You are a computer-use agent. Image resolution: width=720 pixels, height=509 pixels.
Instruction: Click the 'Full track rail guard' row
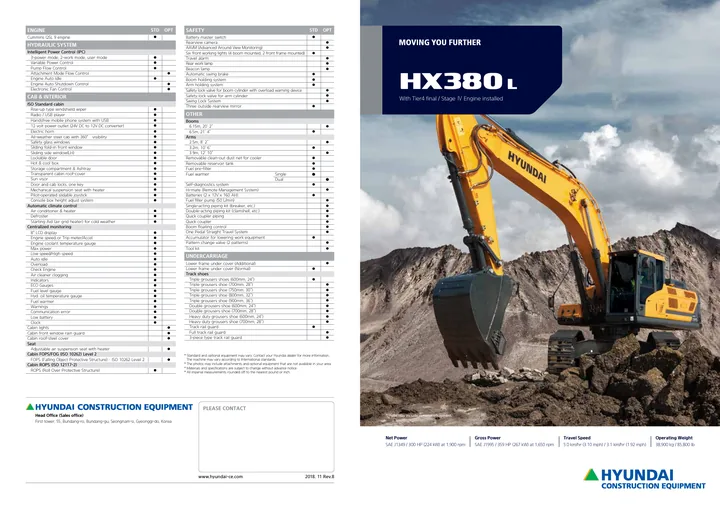click(x=259, y=332)
